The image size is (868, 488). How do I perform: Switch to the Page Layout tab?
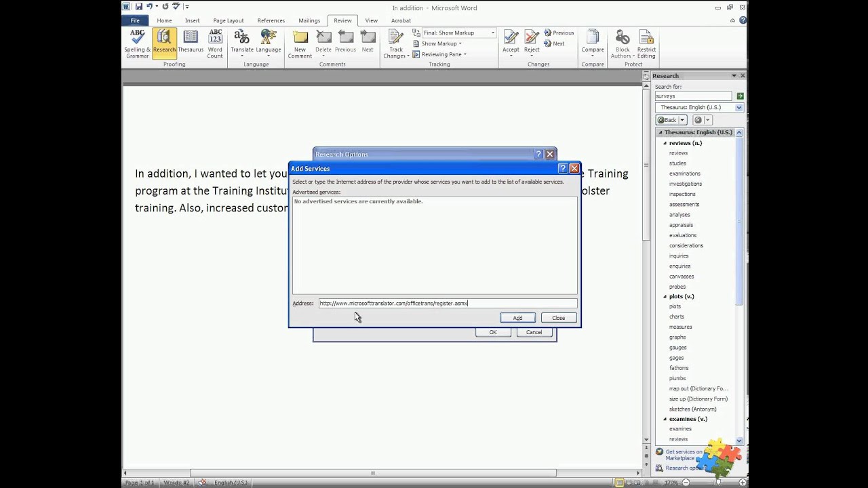coord(229,20)
